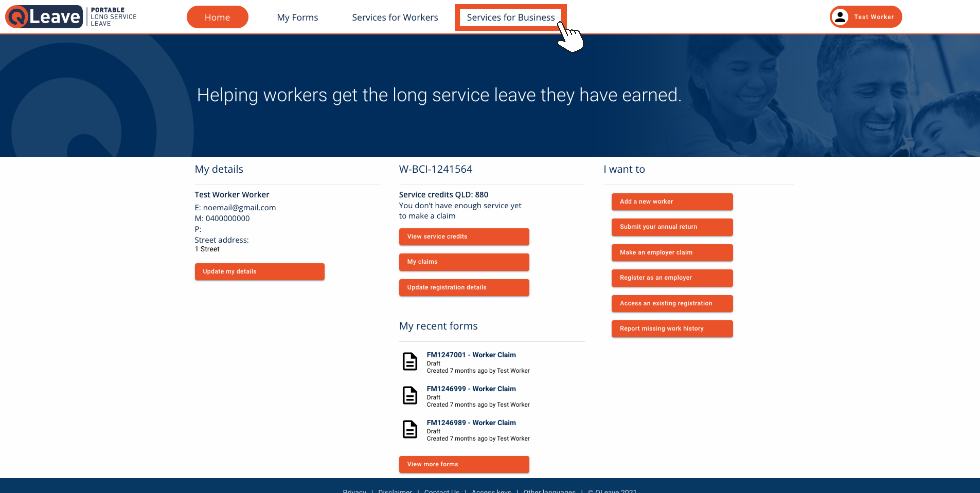Go to the Home tab
Image resolution: width=980 pixels, height=493 pixels.
click(x=217, y=17)
